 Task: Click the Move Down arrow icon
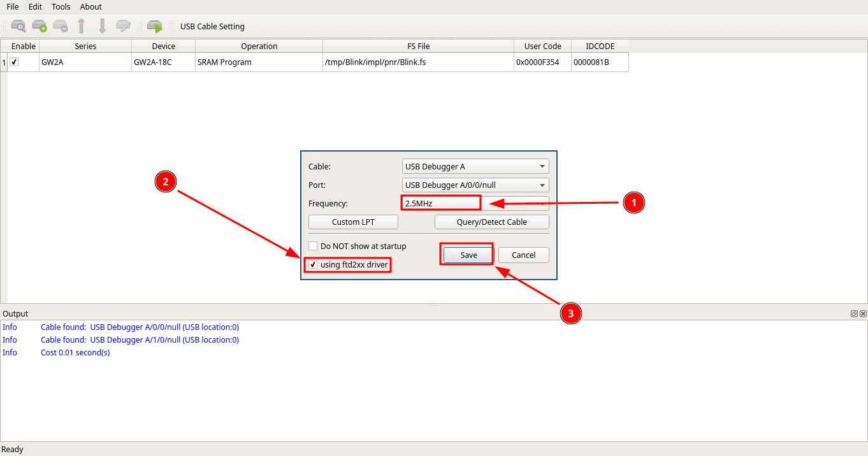tap(102, 26)
